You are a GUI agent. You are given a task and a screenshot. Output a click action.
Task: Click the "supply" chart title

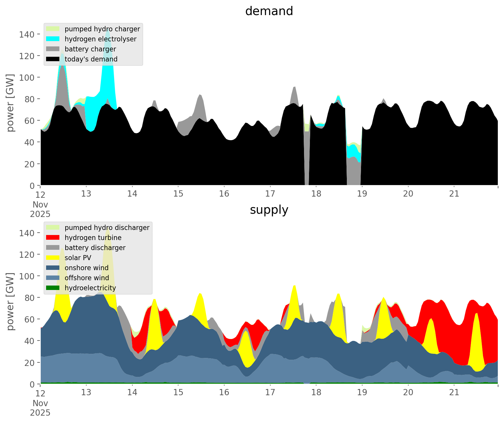[x=269, y=210]
